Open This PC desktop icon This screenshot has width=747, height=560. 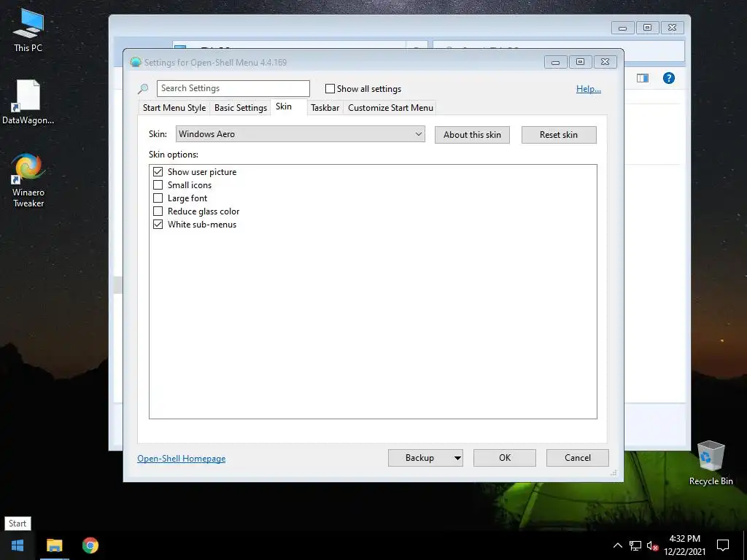click(28, 30)
